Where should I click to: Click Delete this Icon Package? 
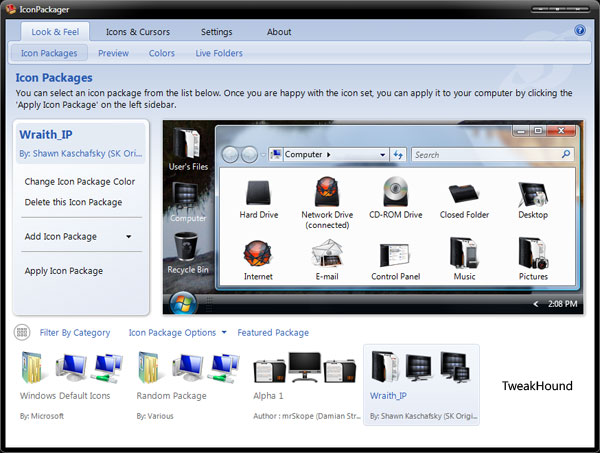pyautogui.click(x=73, y=202)
